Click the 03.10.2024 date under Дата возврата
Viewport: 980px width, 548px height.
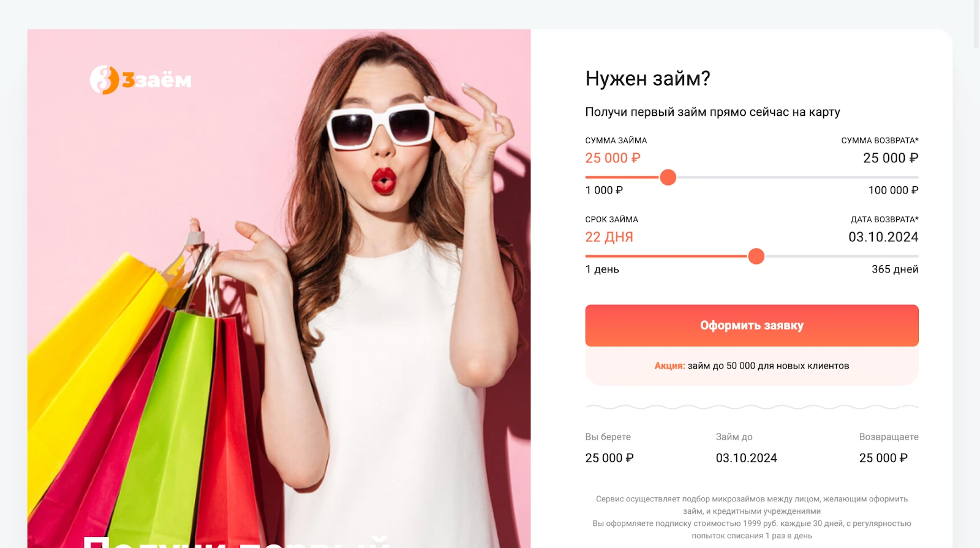click(883, 237)
